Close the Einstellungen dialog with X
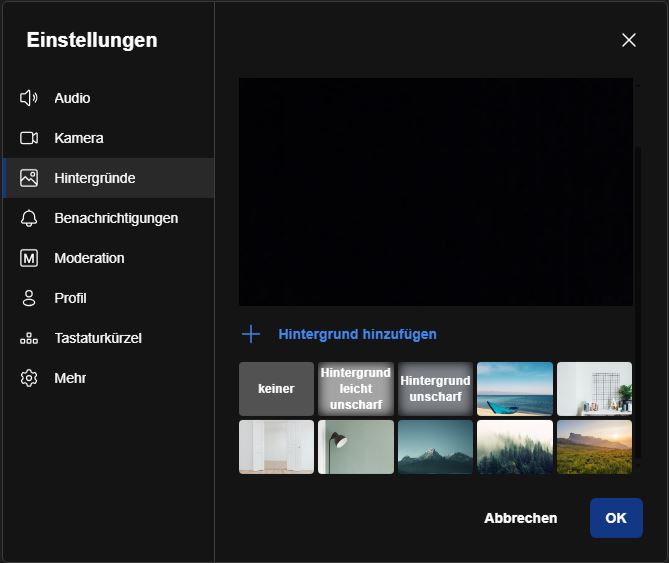 [x=628, y=40]
